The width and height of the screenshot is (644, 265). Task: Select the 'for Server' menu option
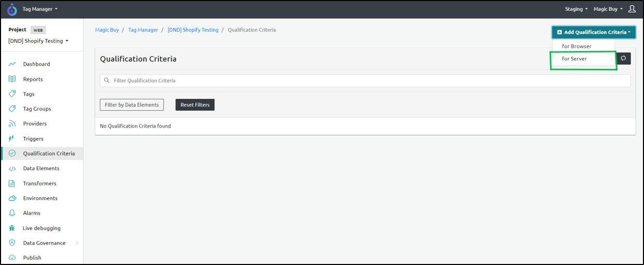tap(574, 59)
